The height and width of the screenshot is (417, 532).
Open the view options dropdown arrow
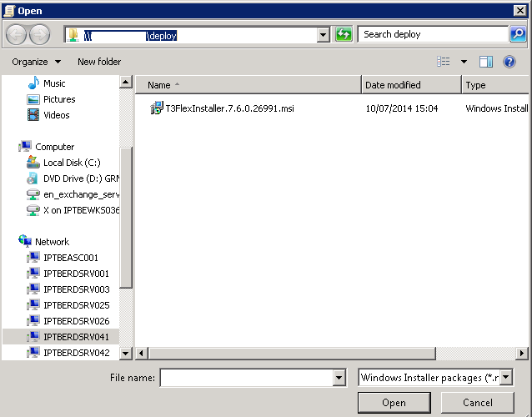464,62
